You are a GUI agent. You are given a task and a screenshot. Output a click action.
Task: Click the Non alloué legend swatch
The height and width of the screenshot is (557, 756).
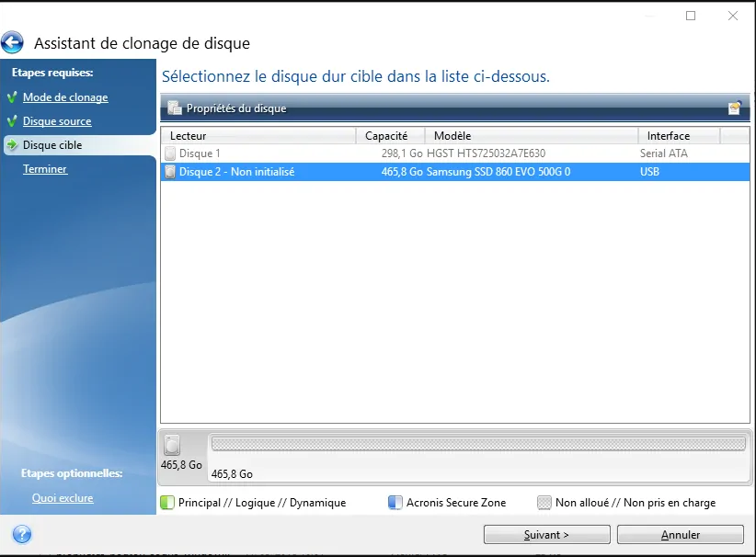pyautogui.click(x=544, y=503)
